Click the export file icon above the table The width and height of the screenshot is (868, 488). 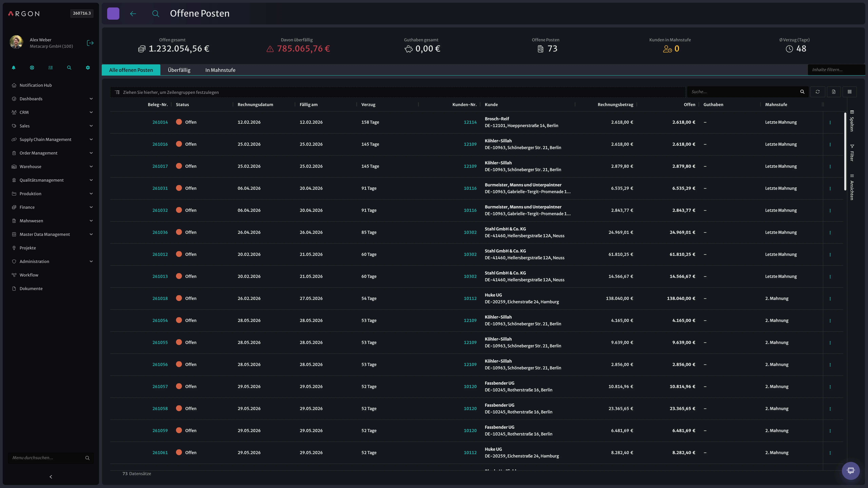point(834,92)
